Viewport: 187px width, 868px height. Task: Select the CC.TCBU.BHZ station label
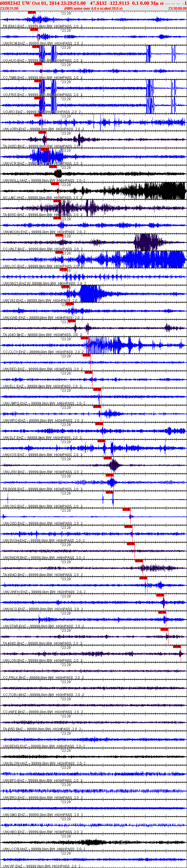click(x=43, y=695)
